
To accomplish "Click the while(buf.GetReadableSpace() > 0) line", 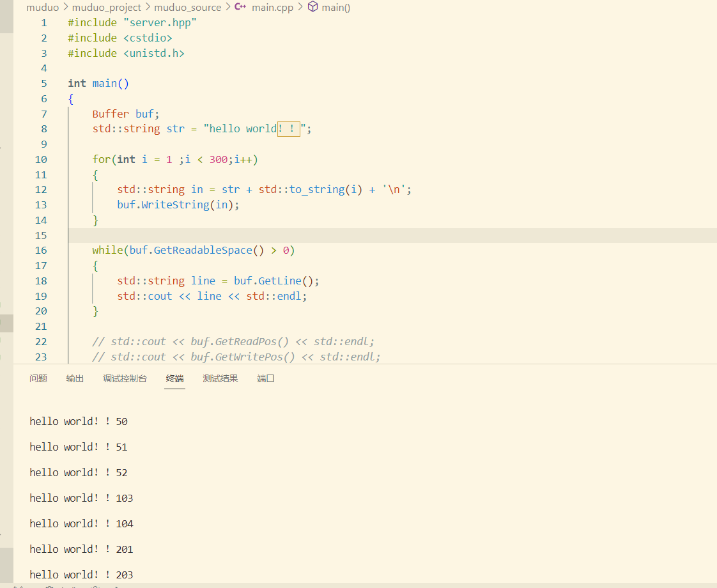I will coord(194,251).
